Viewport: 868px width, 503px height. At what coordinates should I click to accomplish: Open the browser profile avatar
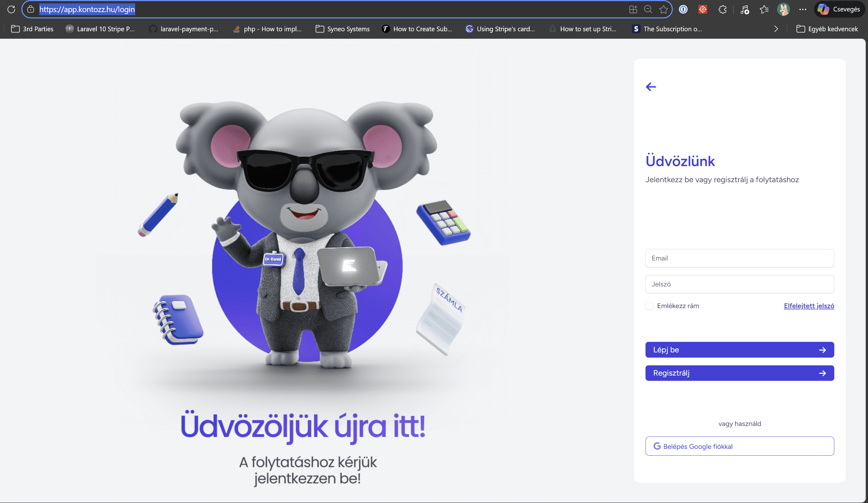[x=783, y=9]
